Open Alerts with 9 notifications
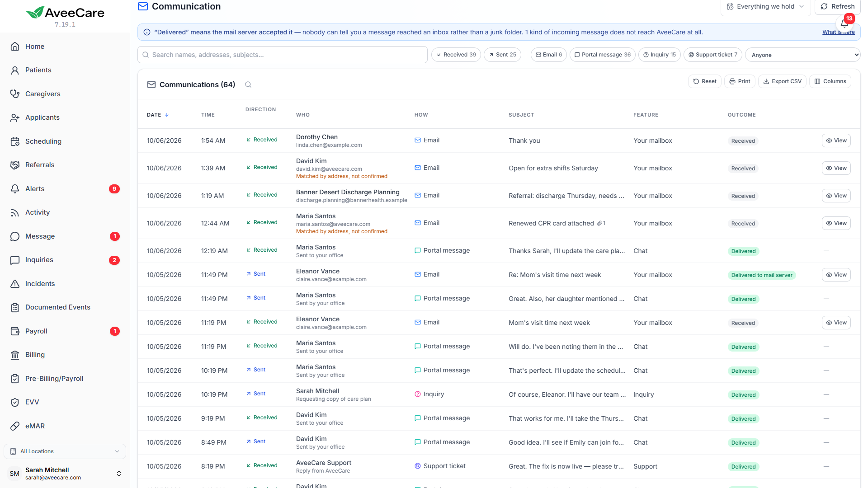 [65, 189]
